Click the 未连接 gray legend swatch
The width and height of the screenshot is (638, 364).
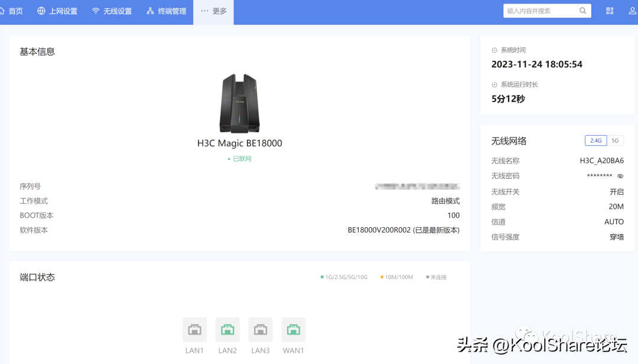click(427, 277)
